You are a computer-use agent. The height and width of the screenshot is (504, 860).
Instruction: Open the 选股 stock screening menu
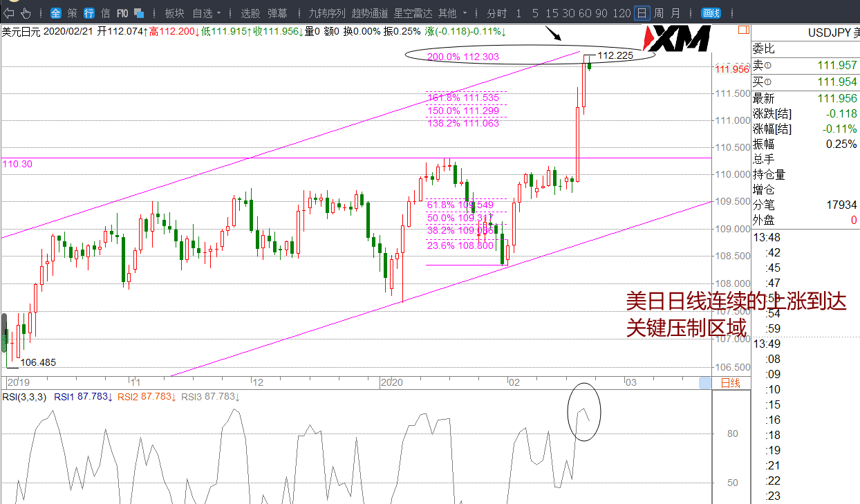click(x=250, y=12)
